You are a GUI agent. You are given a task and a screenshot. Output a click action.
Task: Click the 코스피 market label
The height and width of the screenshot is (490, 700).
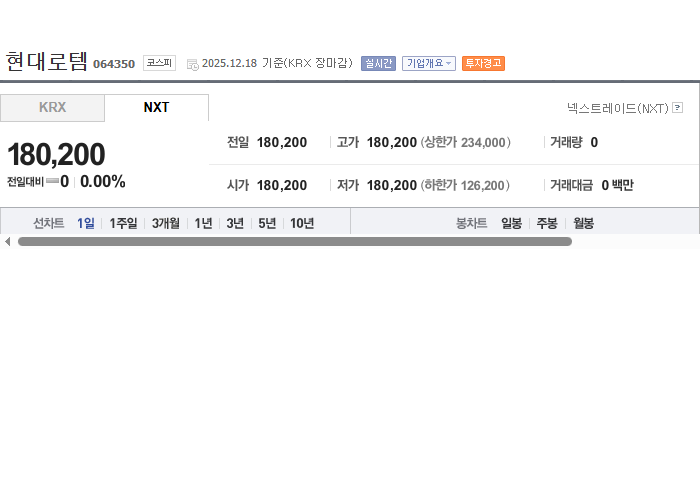tap(159, 63)
